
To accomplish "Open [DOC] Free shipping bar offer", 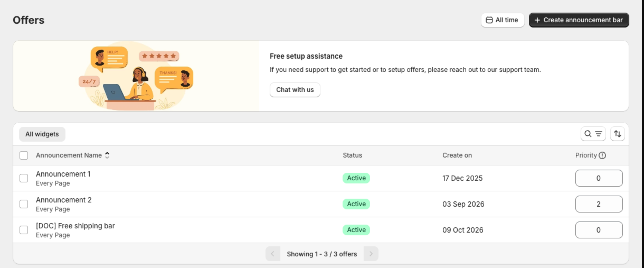I will pyautogui.click(x=75, y=226).
